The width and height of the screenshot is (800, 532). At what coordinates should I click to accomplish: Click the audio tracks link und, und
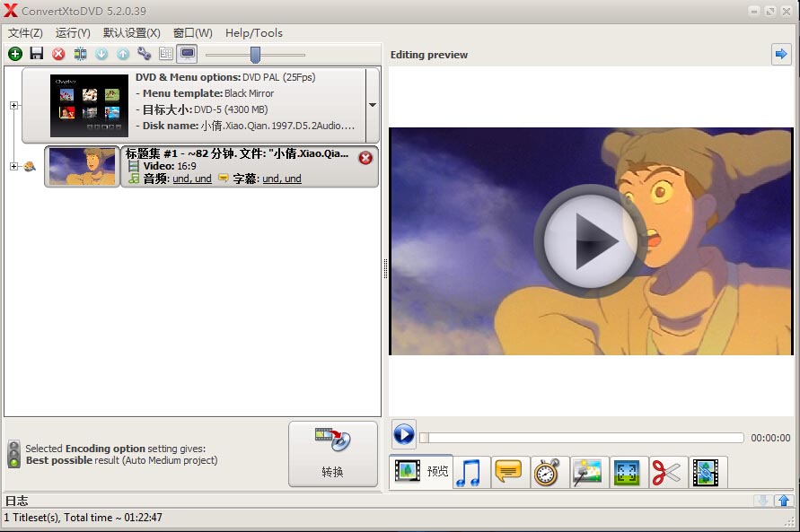(x=192, y=179)
